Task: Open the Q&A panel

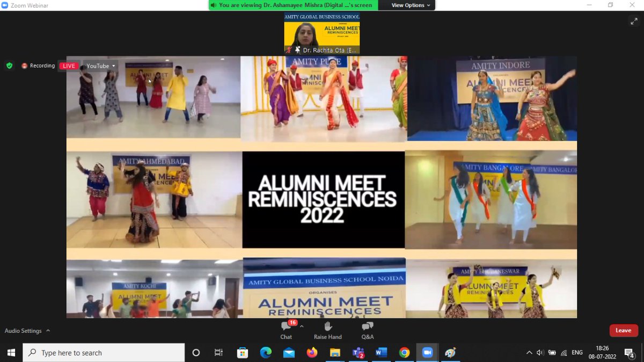Action: (x=368, y=330)
